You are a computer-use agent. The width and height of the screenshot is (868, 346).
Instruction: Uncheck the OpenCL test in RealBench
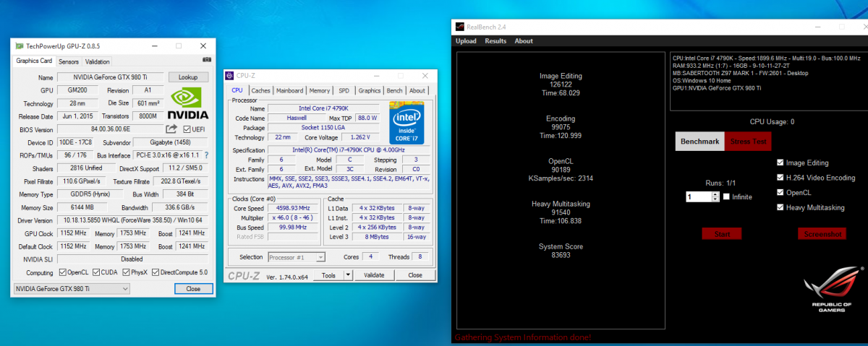780,192
